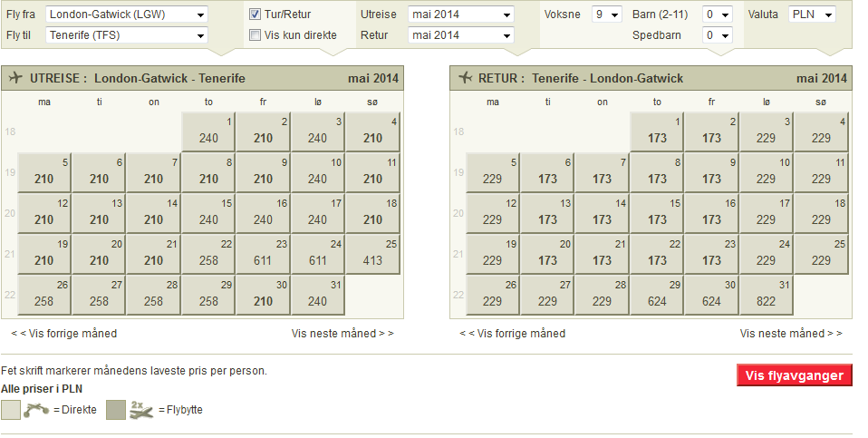Open the Valuta currency dropdown
This screenshot has width=868, height=438.
(812, 15)
